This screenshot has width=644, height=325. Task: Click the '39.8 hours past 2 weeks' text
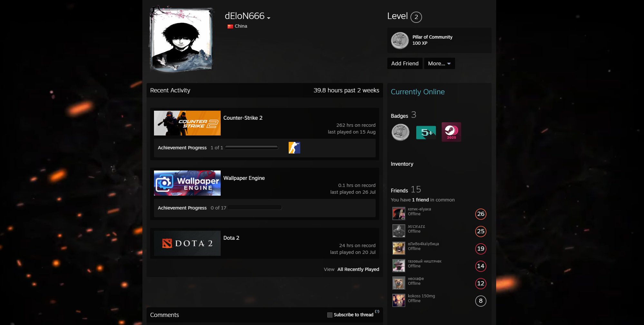click(346, 90)
